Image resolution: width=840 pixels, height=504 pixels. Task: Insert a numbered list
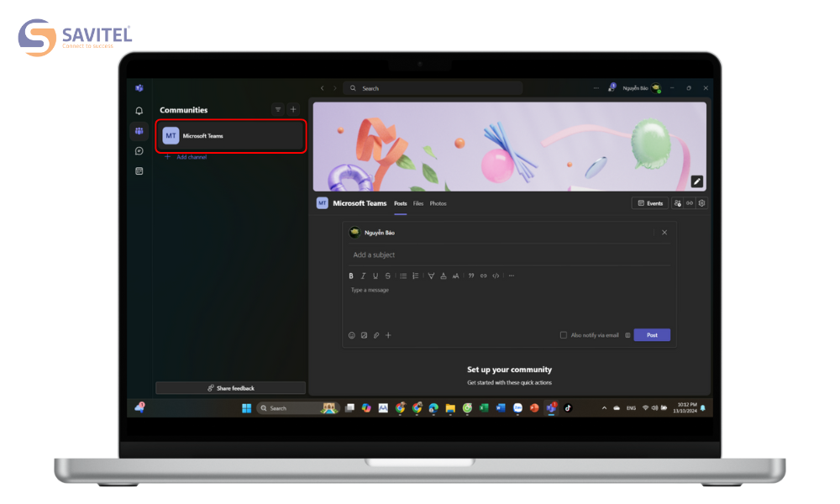(416, 276)
